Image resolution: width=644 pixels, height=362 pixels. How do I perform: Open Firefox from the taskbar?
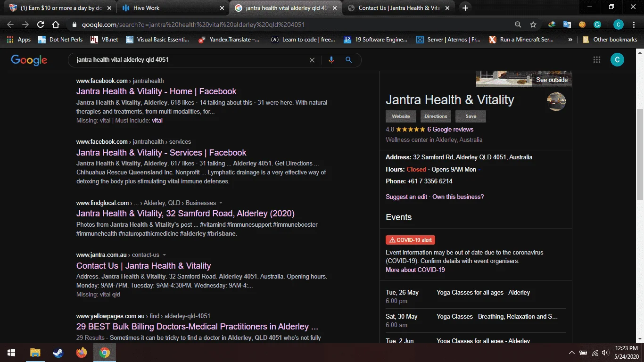pos(81,353)
